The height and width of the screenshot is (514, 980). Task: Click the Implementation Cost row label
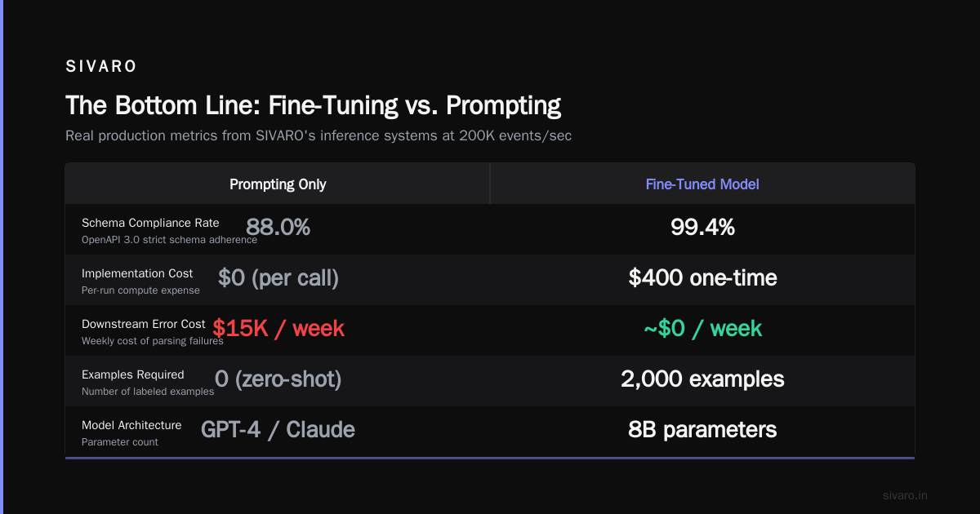[x=137, y=273]
